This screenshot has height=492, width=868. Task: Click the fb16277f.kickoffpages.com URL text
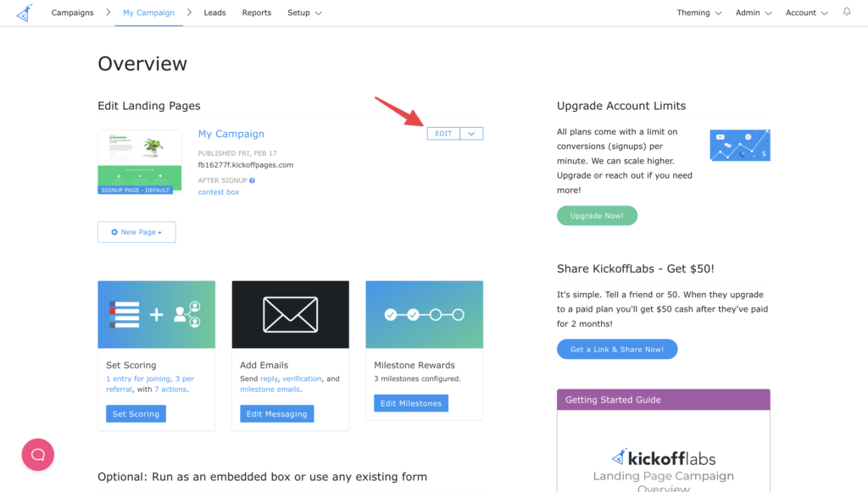246,165
